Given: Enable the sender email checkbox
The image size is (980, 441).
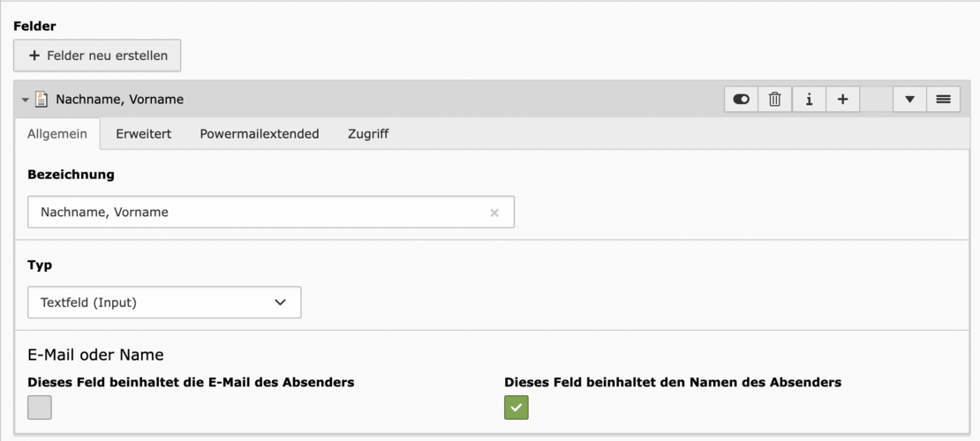Looking at the screenshot, I should [x=40, y=407].
